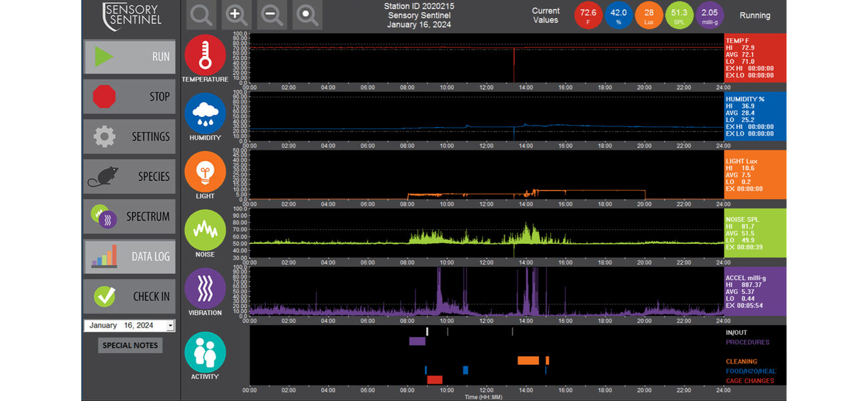Click the CHECK IN button
This screenshot has height=401, width=868.
[x=130, y=296]
